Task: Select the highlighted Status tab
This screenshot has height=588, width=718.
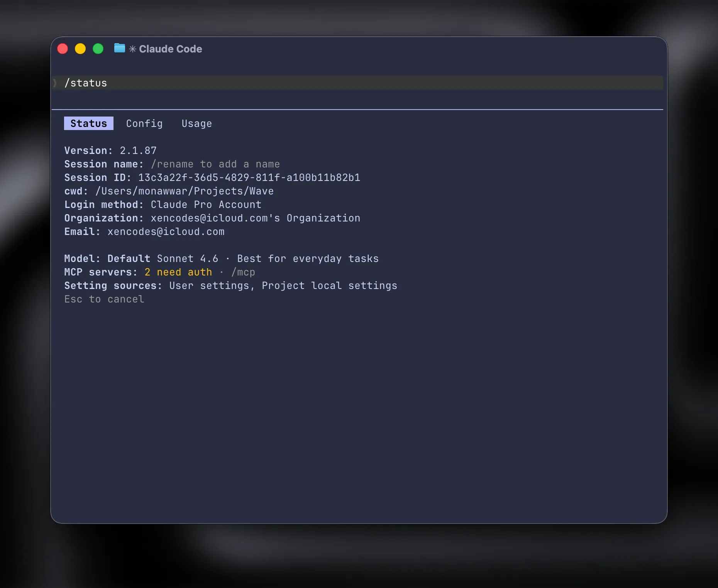Action: click(x=88, y=123)
